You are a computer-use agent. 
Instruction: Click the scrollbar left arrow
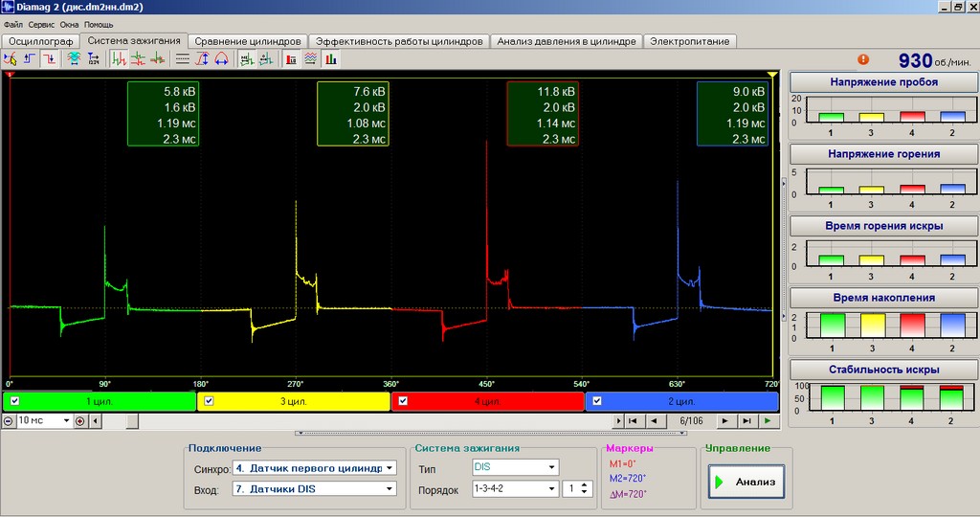pos(96,421)
